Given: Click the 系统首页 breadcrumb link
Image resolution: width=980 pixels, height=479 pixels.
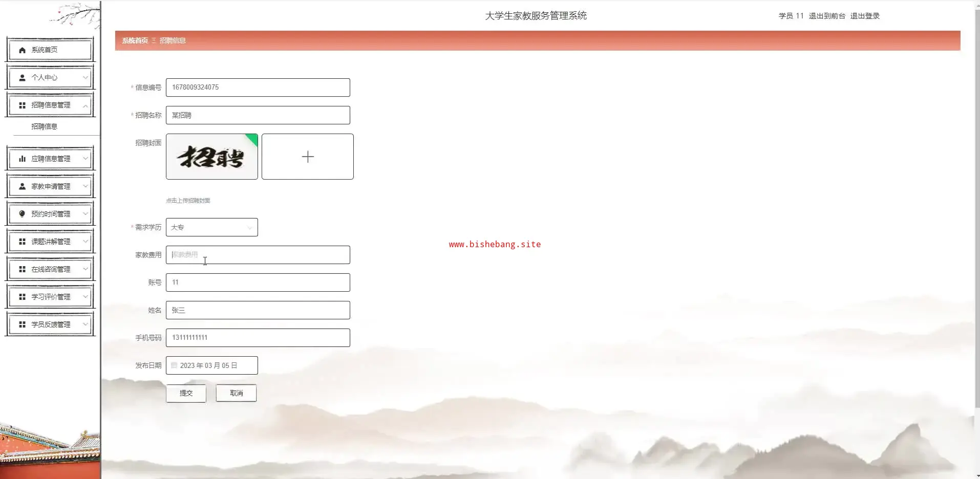Looking at the screenshot, I should point(135,40).
